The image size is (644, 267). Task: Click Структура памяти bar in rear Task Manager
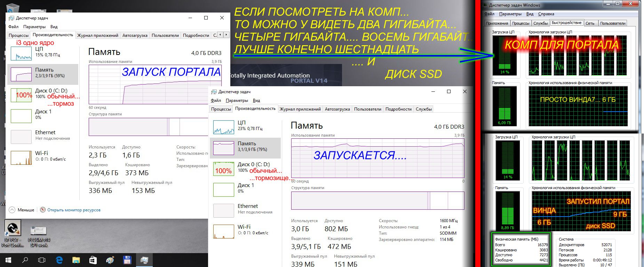(148, 127)
